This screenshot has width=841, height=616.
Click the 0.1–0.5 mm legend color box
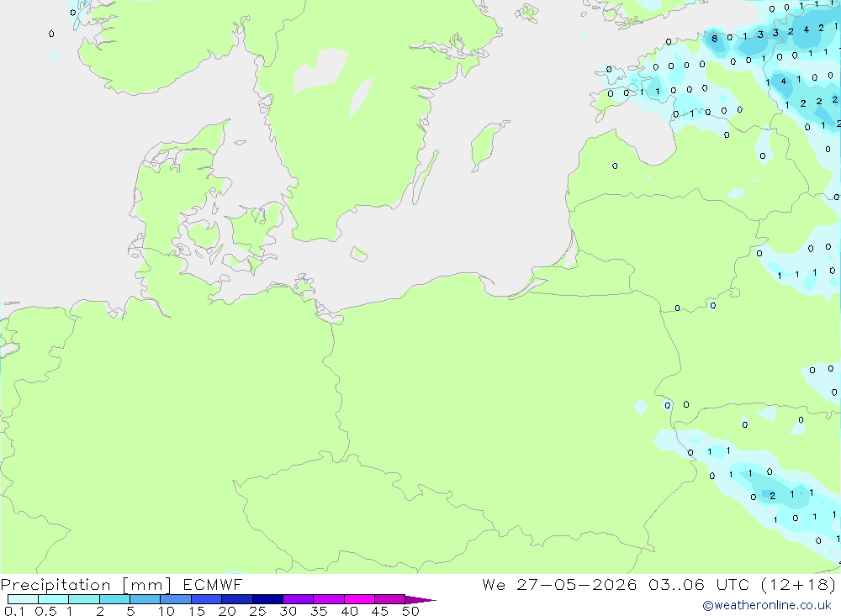[23, 599]
